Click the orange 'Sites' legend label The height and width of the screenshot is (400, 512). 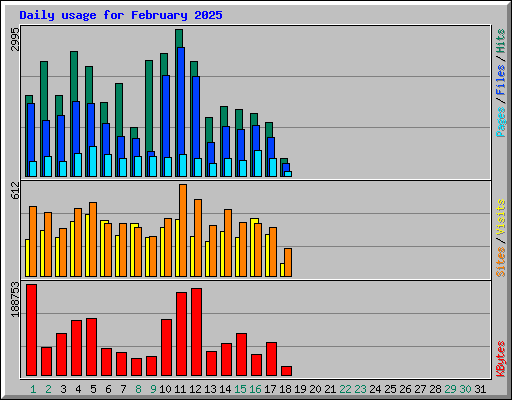click(x=500, y=262)
